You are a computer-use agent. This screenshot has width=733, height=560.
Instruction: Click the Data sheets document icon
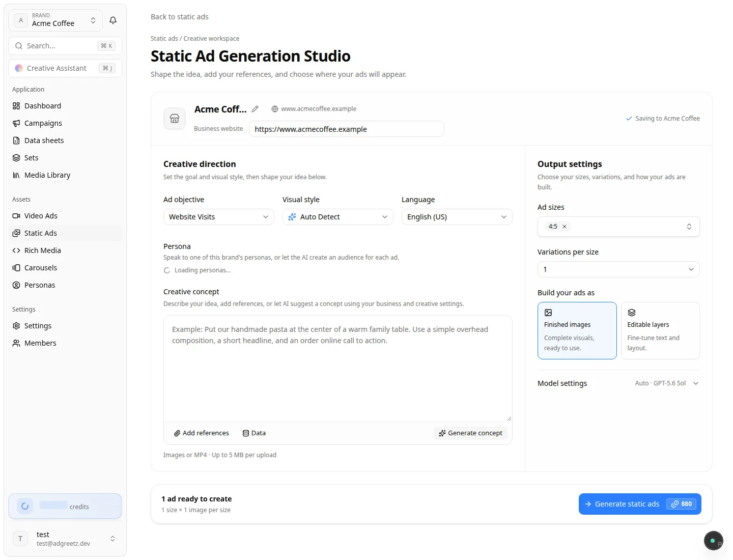16,141
